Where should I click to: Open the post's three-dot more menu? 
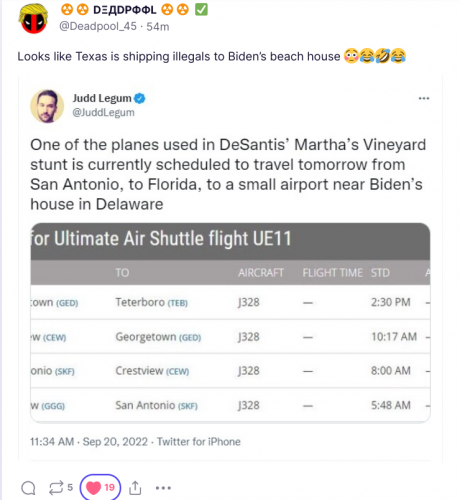point(163,488)
